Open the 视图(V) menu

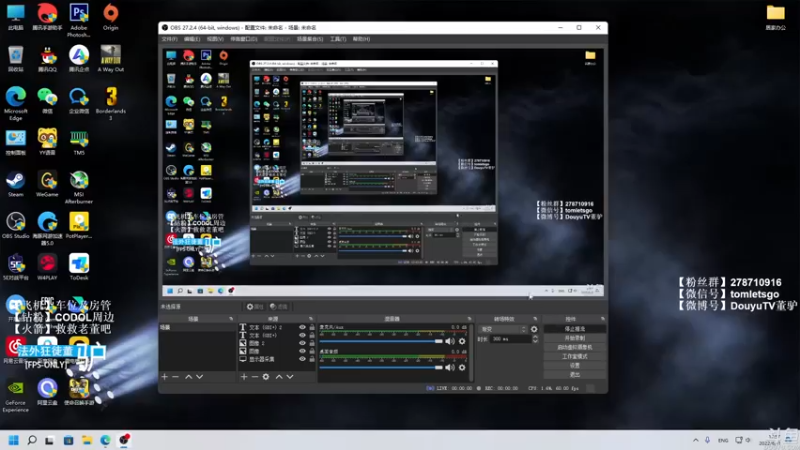click(x=215, y=39)
